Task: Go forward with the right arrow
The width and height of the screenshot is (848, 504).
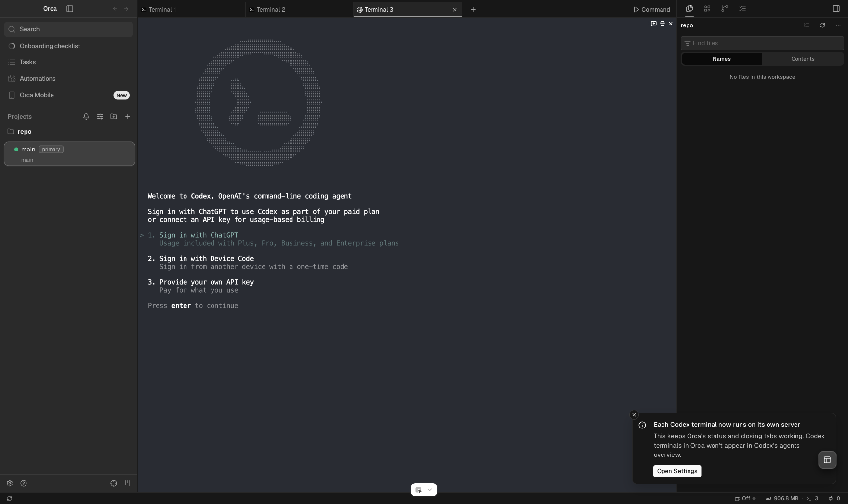Action: coord(126,9)
